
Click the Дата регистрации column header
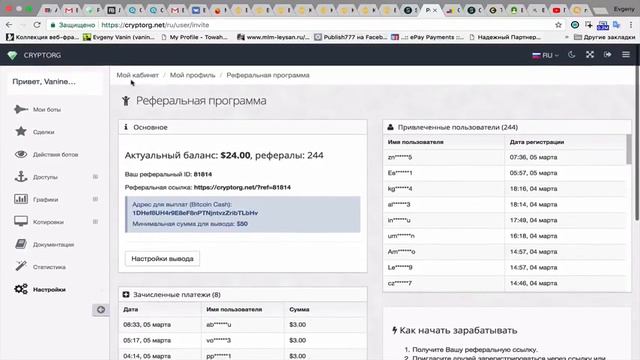pos(536,142)
